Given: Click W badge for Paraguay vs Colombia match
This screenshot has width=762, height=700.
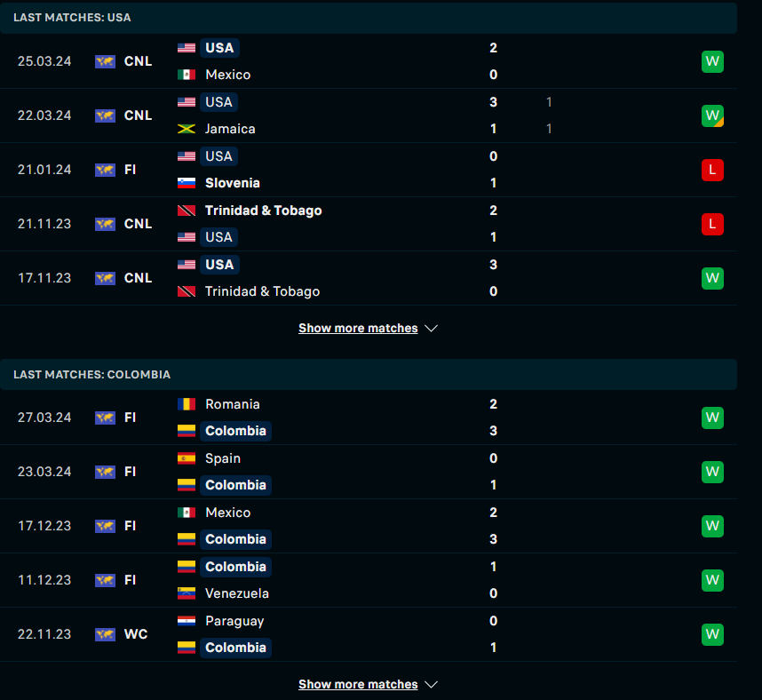Looking at the screenshot, I should (x=712, y=634).
